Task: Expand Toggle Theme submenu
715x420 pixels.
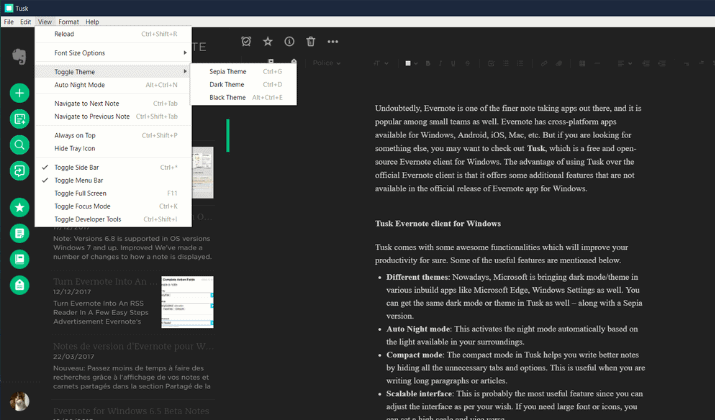Action: click(x=113, y=72)
